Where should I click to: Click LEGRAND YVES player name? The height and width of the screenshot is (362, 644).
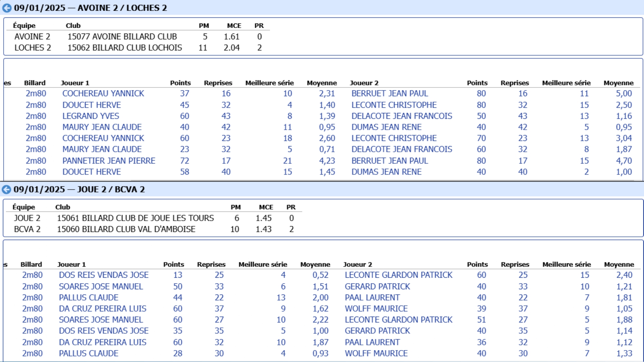pyautogui.click(x=90, y=116)
